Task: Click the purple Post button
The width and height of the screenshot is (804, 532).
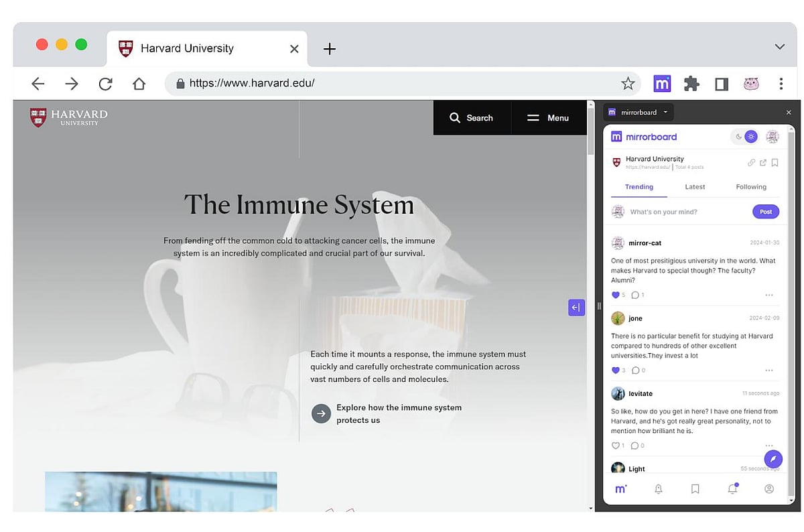Action: pyautogui.click(x=766, y=212)
